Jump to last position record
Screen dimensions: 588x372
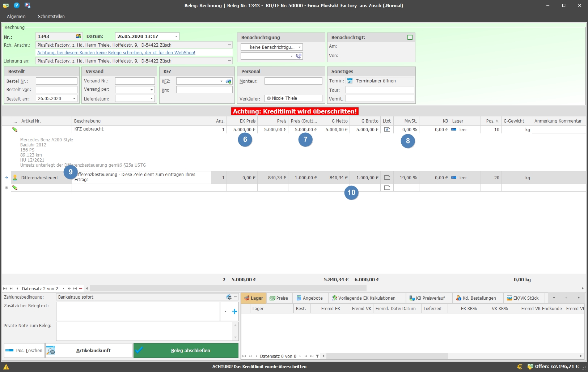(75, 288)
